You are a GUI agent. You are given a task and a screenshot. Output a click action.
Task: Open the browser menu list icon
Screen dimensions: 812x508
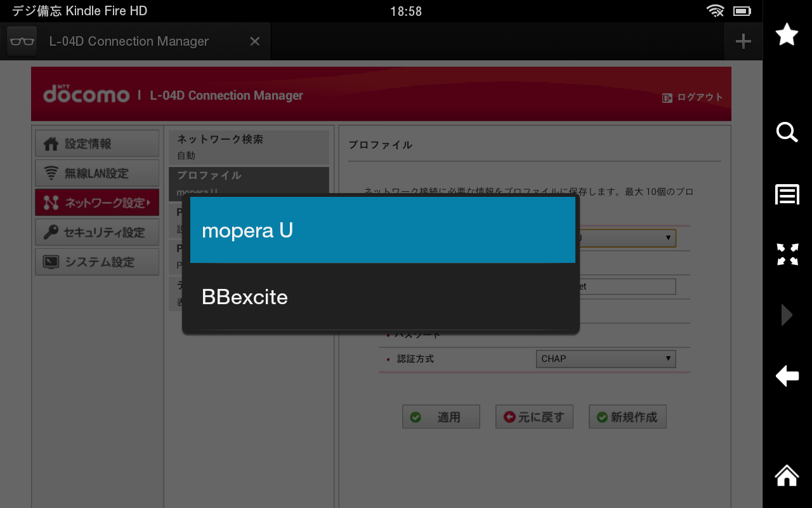787,194
